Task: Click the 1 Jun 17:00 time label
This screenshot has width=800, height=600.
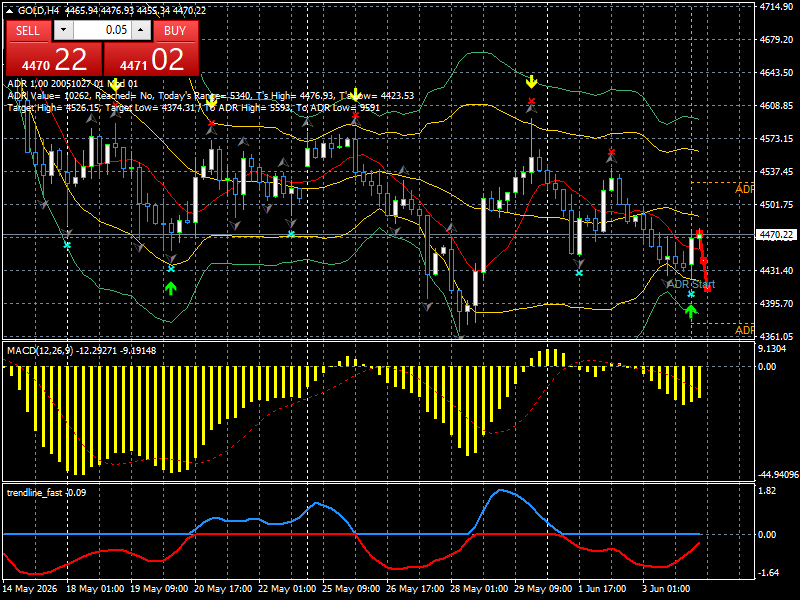Action: (x=603, y=589)
